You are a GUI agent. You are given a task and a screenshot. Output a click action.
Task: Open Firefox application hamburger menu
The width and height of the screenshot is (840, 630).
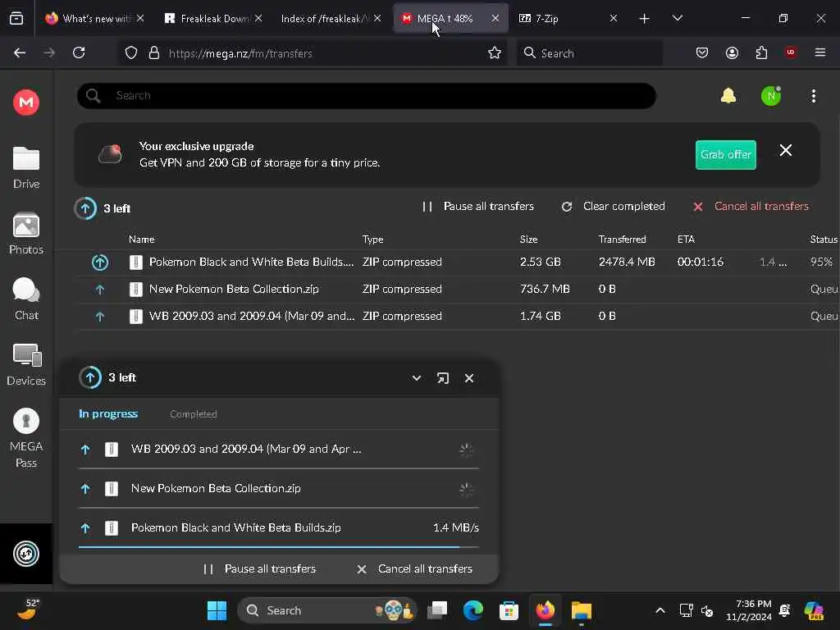819,52
